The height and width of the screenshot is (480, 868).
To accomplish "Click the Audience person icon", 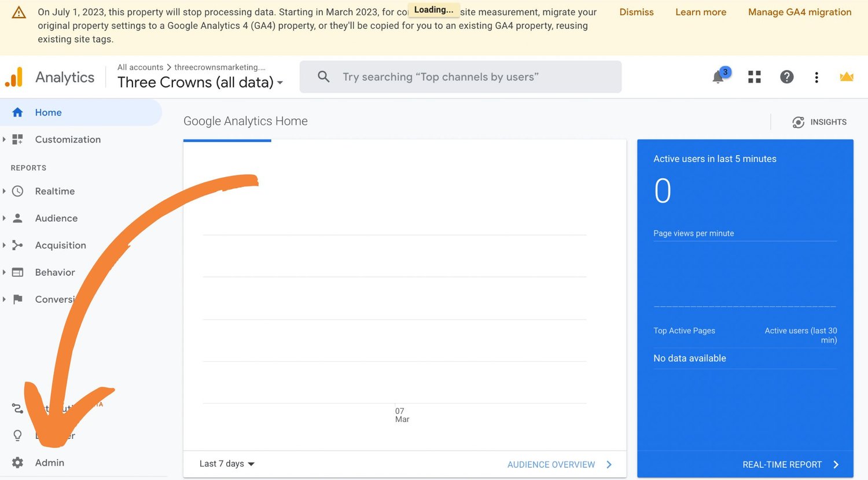I will pyautogui.click(x=18, y=218).
